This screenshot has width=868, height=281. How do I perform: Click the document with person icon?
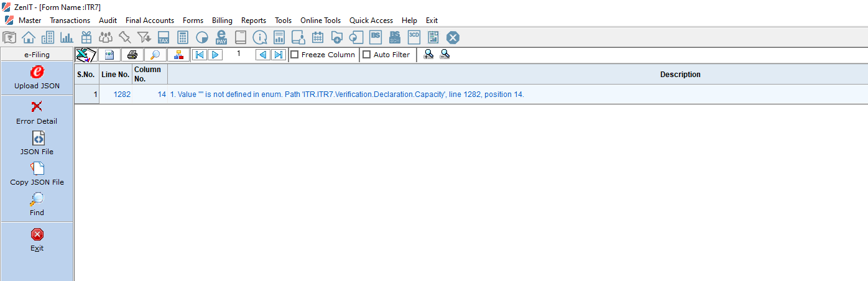[298, 38]
